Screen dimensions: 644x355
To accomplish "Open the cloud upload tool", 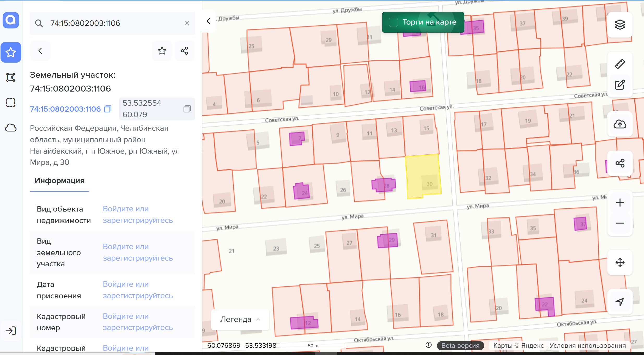I will tap(620, 124).
